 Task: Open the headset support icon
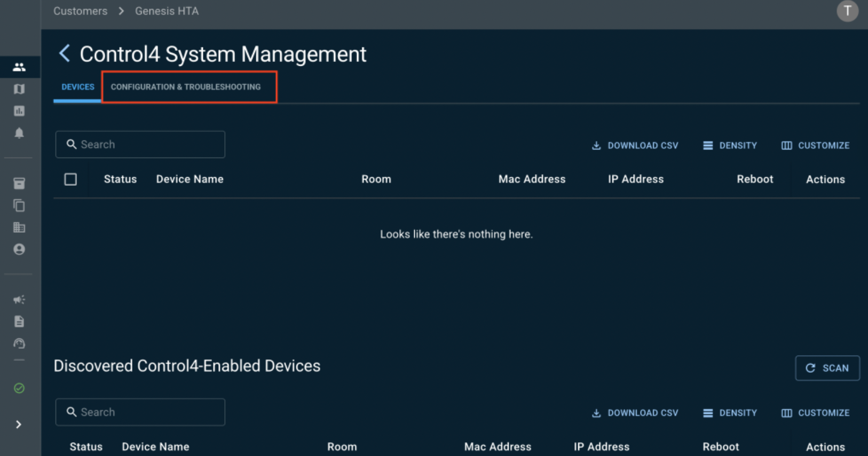coord(19,343)
